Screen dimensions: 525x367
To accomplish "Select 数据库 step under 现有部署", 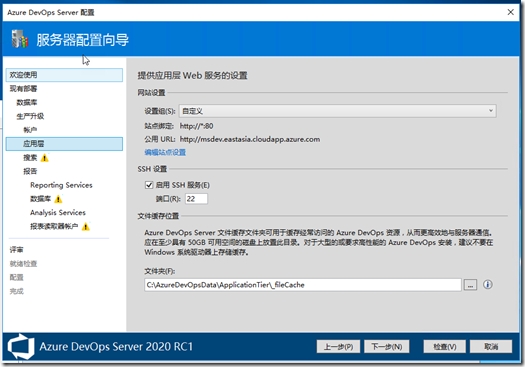I will coord(27,102).
